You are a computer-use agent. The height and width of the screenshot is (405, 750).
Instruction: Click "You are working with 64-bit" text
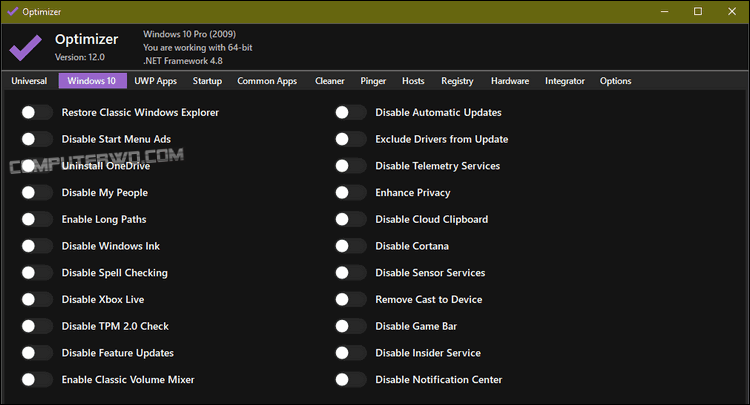pyautogui.click(x=198, y=47)
